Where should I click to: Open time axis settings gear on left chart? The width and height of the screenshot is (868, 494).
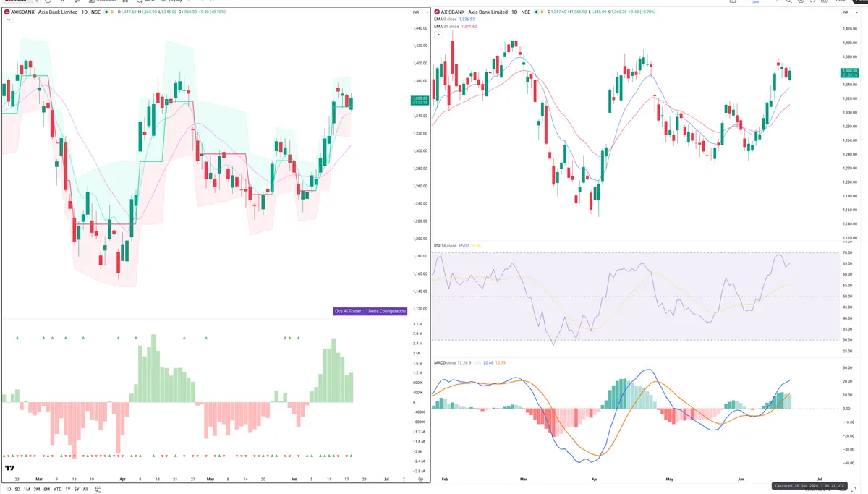[x=420, y=479]
